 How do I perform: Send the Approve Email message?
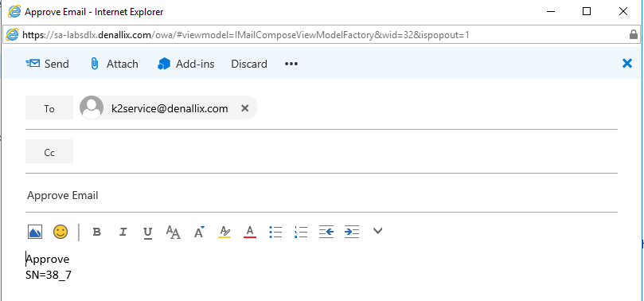[x=47, y=64]
